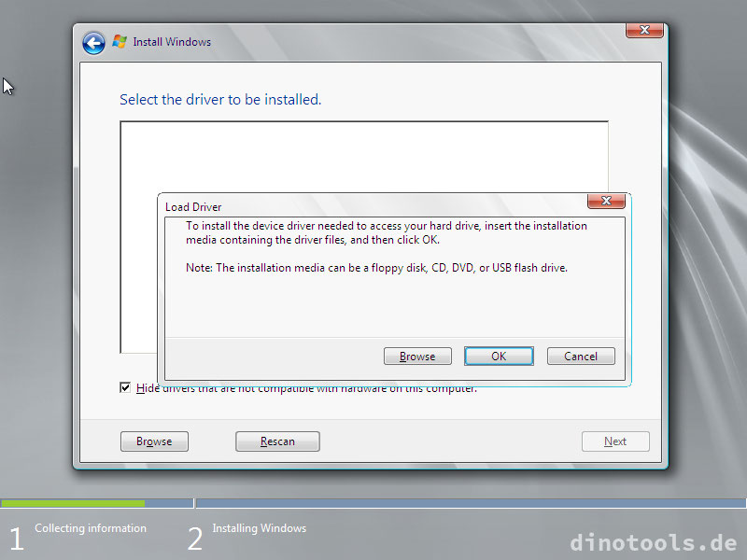
Task: Select the Collecting information step label
Action: (91, 528)
